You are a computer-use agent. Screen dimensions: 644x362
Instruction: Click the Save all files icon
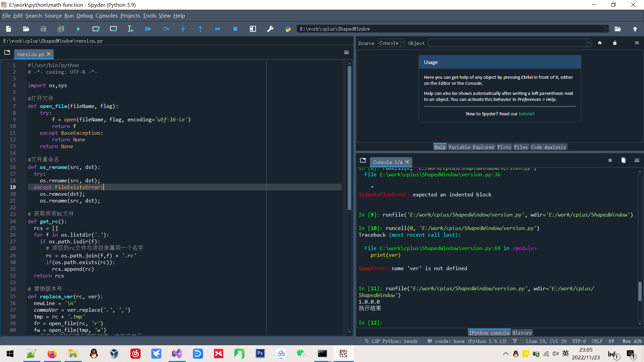pyautogui.click(x=61, y=29)
